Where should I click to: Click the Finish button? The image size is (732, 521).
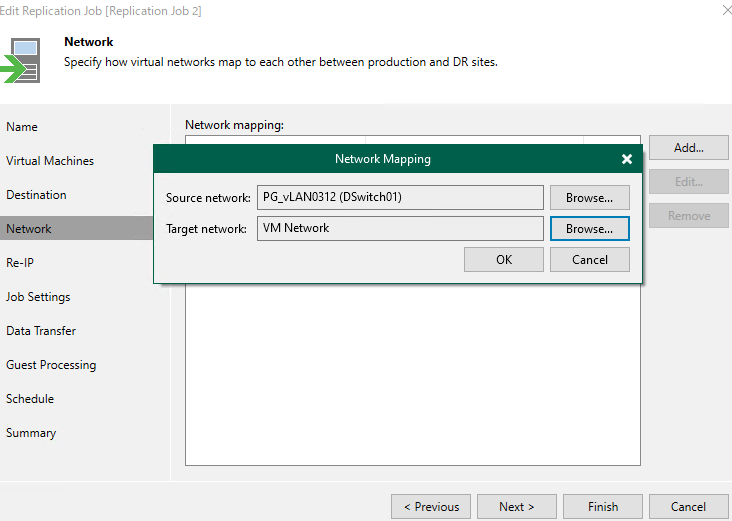(x=603, y=507)
